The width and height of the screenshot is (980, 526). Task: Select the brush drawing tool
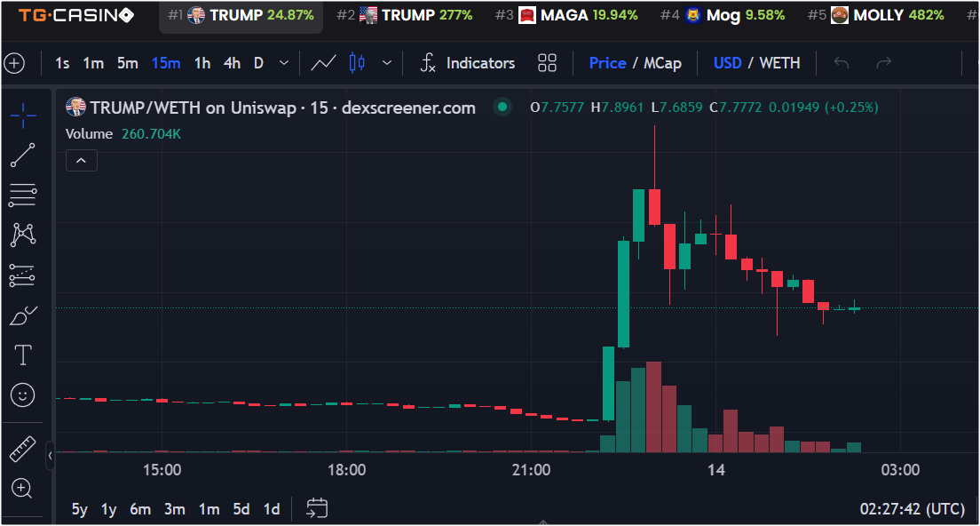tap(23, 315)
